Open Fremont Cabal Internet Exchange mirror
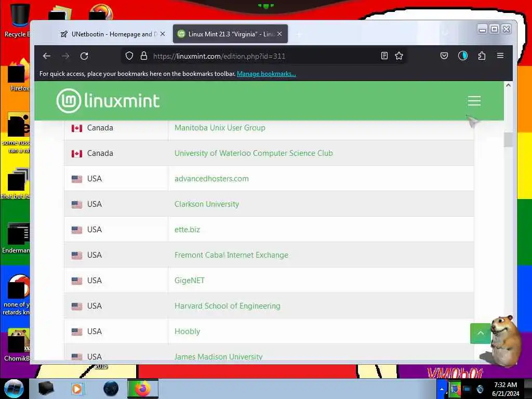This screenshot has height=399, width=532. coord(231,255)
